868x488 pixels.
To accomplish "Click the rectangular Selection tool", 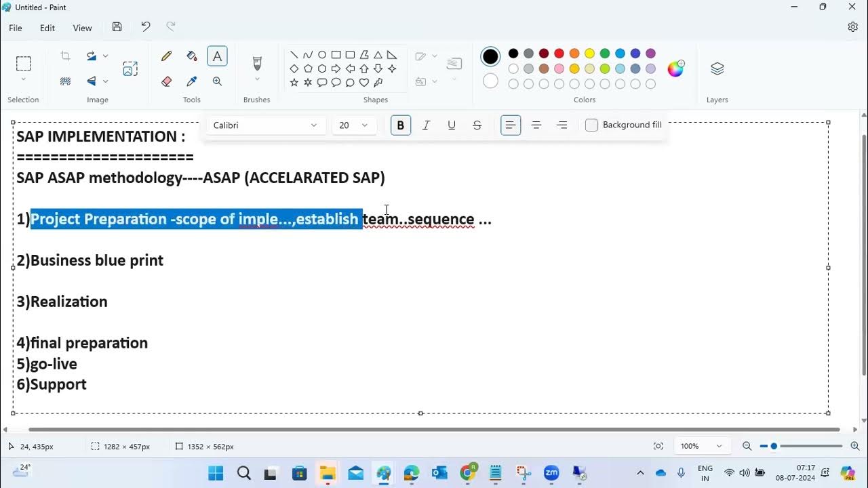I will [x=24, y=64].
